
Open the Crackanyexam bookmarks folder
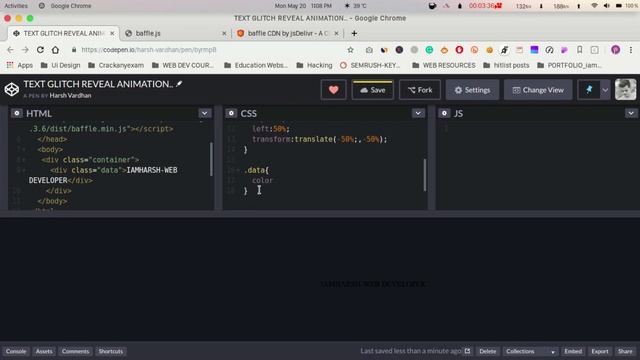(116, 65)
